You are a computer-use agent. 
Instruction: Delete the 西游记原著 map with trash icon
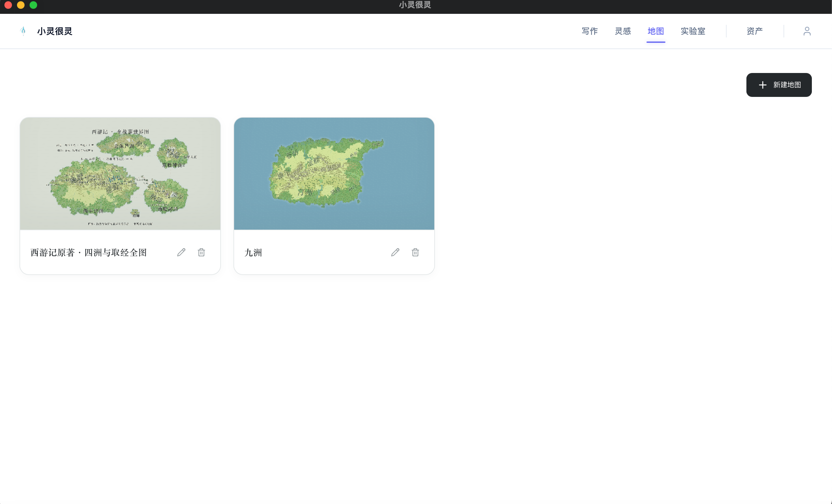tap(201, 252)
